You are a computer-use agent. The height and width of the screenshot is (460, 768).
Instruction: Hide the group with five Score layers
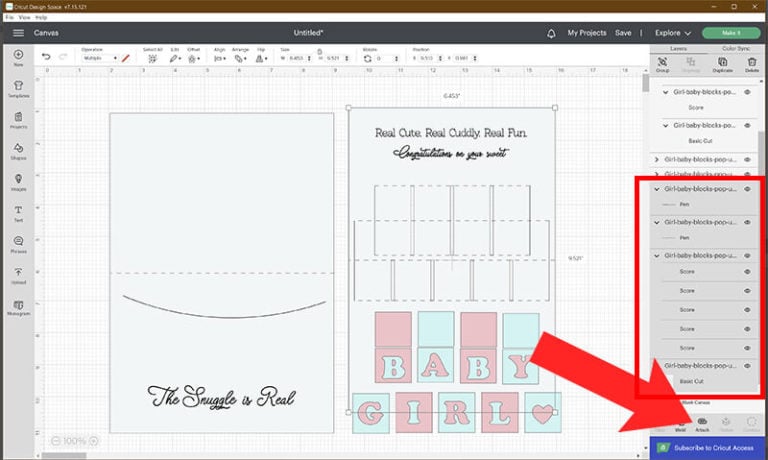747,256
